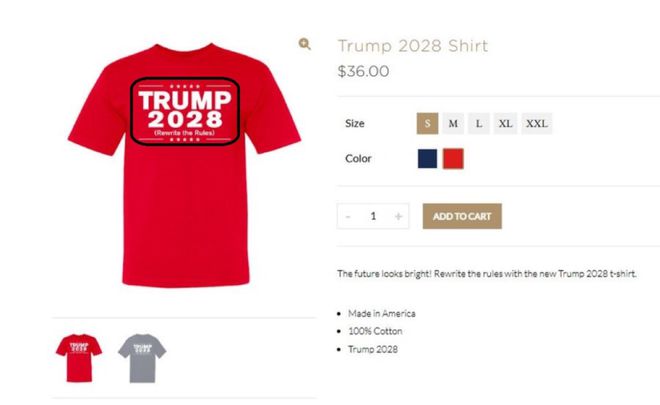
Task: Click the Color label
Action: point(358,159)
